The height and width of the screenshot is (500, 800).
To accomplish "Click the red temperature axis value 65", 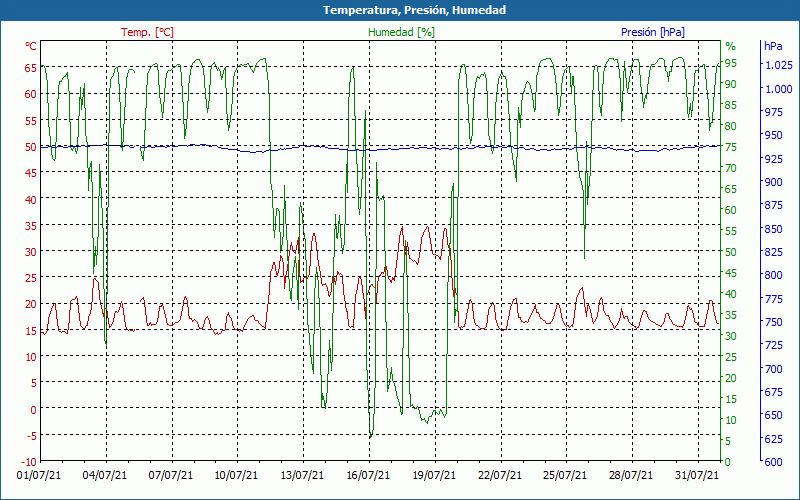I will [31, 67].
